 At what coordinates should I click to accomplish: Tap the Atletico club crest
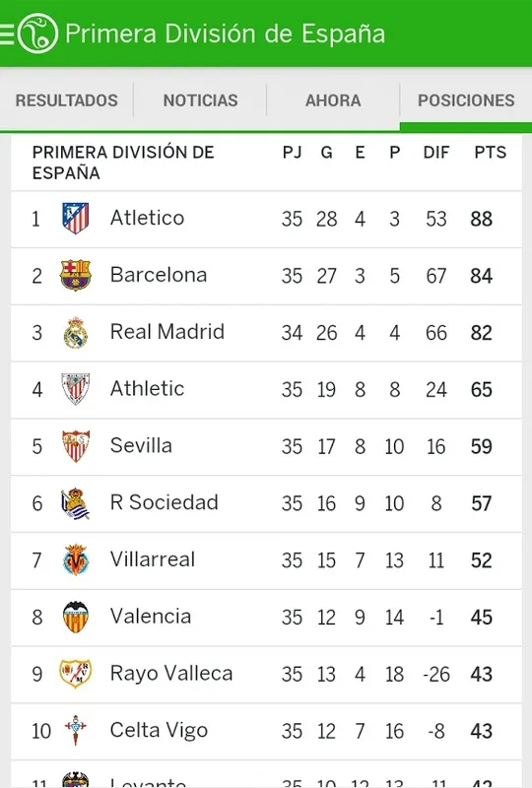[76, 218]
